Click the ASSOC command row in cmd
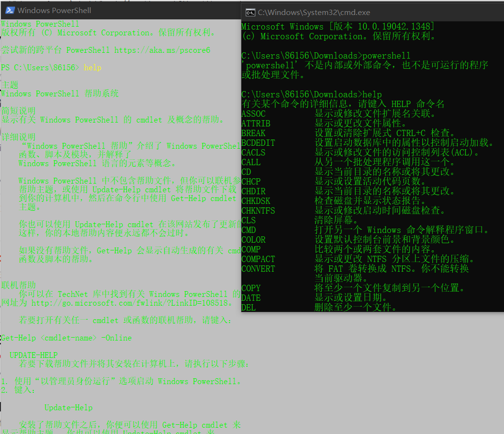Viewport: 504px width, 434px height. tap(338, 114)
